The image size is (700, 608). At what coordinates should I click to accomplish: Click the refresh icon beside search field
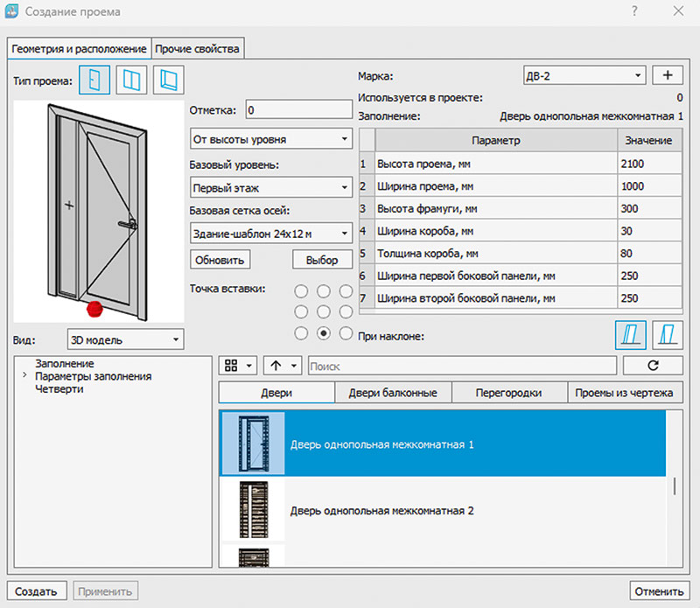(x=653, y=365)
